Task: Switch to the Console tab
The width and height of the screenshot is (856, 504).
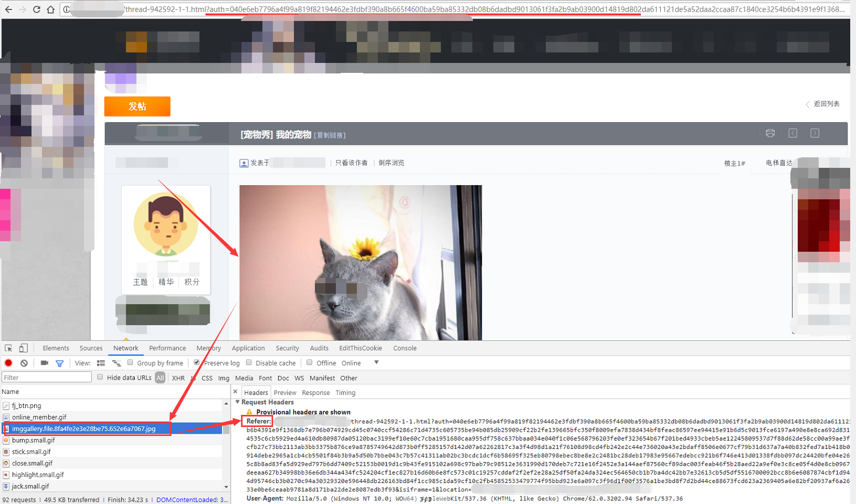Action: (405, 348)
